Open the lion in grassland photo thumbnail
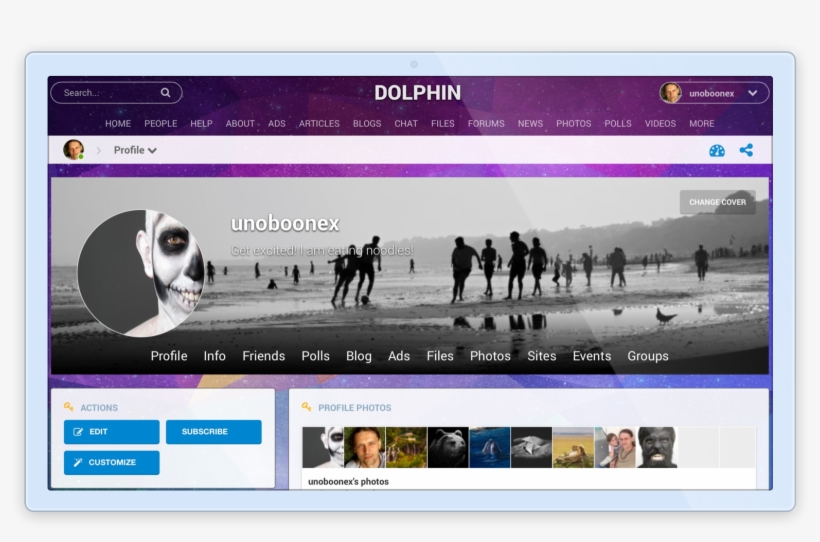Image resolution: width=820 pixels, height=542 pixels. (x=573, y=447)
